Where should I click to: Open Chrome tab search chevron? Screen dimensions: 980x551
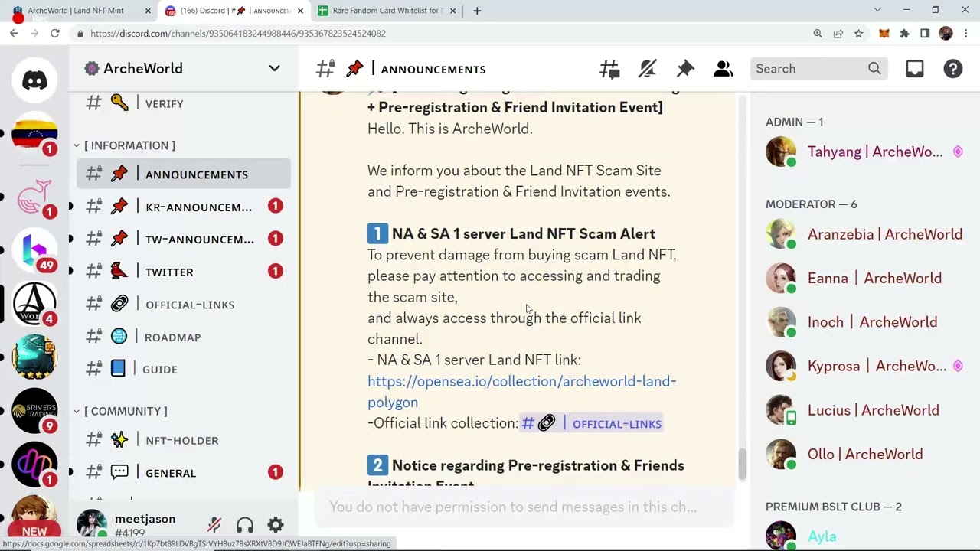click(877, 11)
